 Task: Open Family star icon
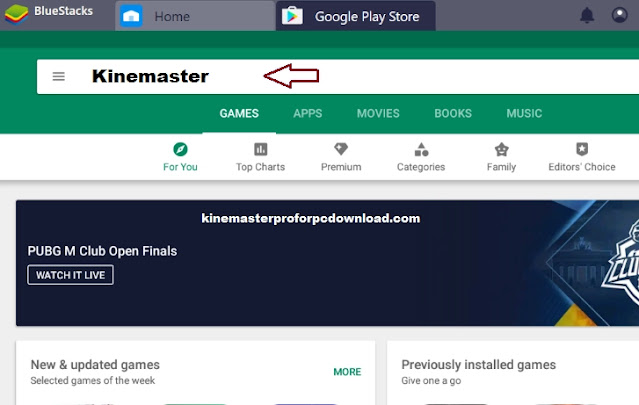(x=501, y=150)
